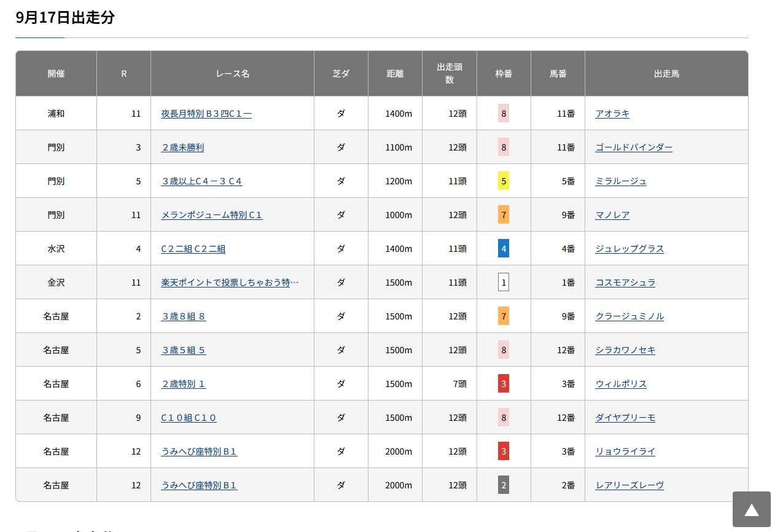Viewport: 772px width, 532px height.
Task: View horse ゴールドバインダー
Action: coord(634,147)
